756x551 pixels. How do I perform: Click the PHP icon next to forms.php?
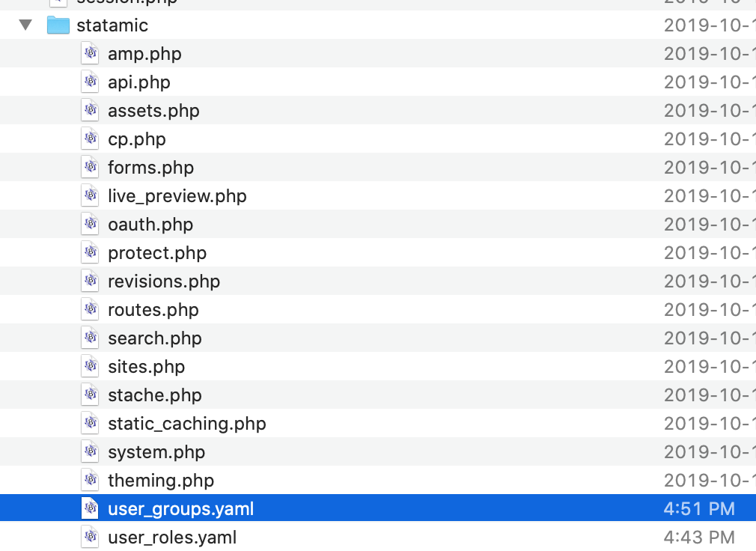[90, 167]
